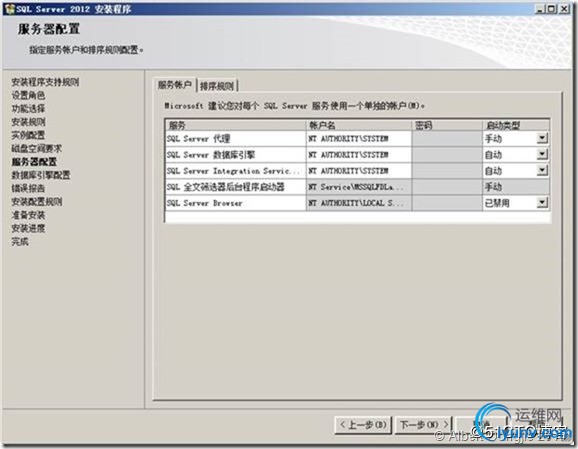Select 安装规则 in the step list
This screenshot has width=578, height=449.
(x=28, y=122)
